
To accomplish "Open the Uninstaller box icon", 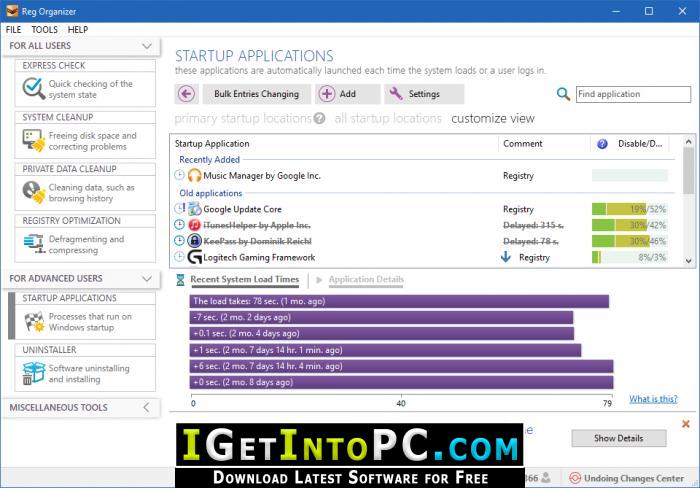I will (34, 374).
